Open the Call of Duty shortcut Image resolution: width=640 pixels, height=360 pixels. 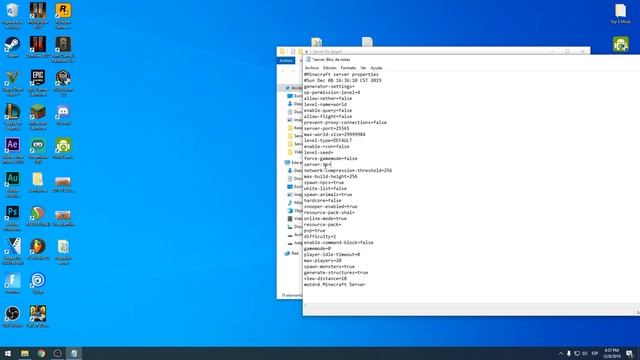(x=38, y=317)
